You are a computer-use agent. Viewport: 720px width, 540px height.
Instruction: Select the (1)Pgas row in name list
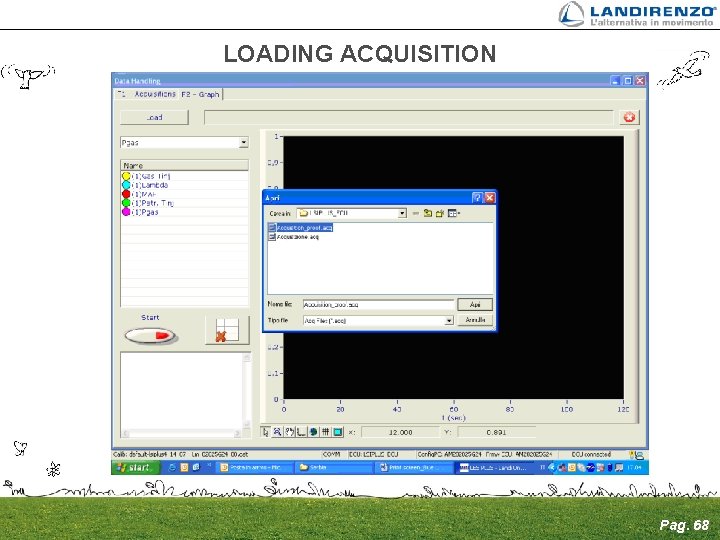[x=185, y=212]
